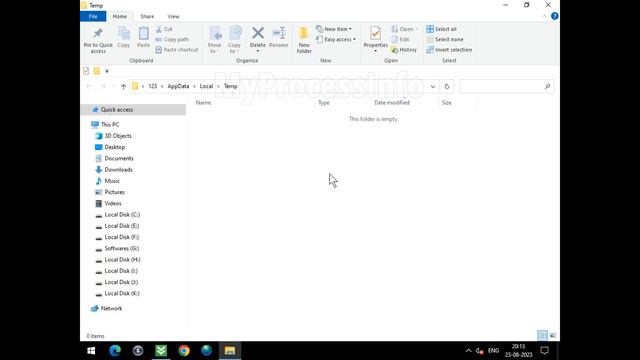Click the Delete red X icon

coord(258,33)
